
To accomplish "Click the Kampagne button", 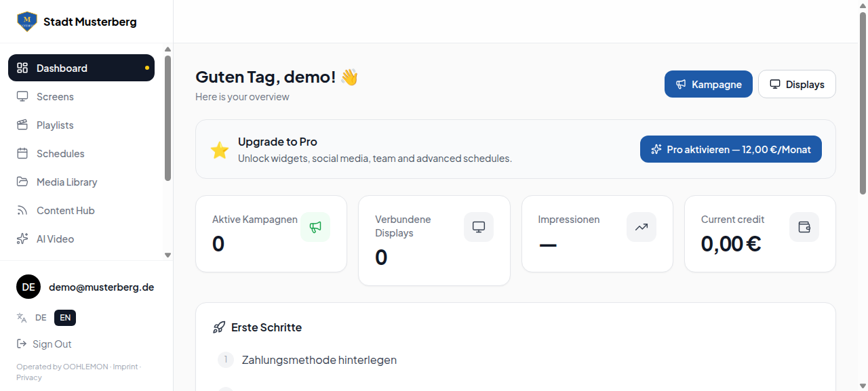I will [709, 84].
